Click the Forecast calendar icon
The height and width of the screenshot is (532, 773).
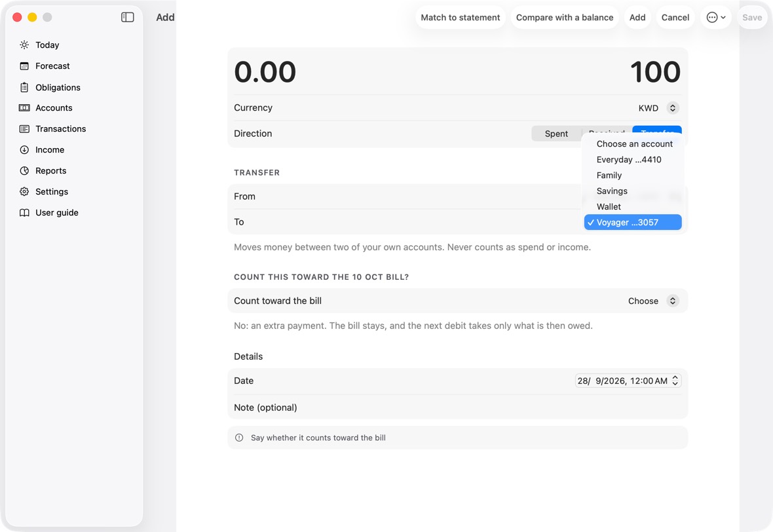pos(24,66)
